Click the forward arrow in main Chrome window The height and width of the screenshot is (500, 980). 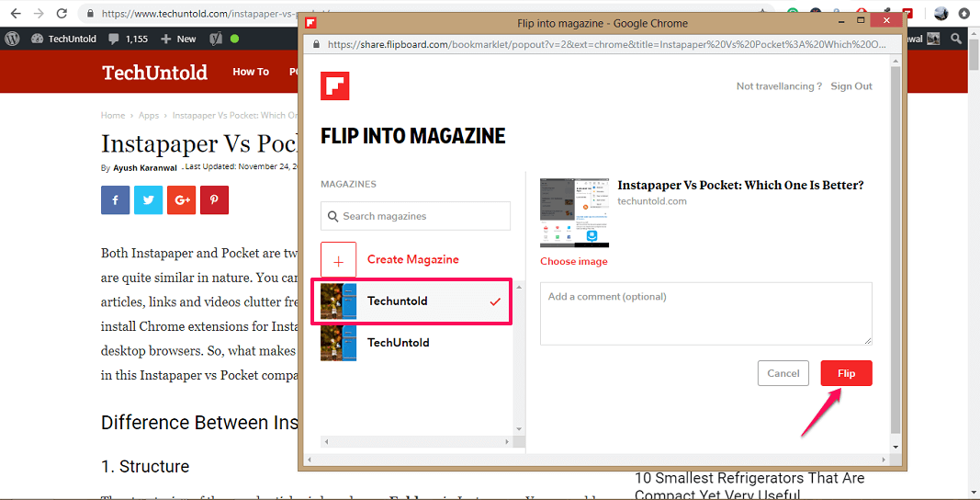(39, 13)
